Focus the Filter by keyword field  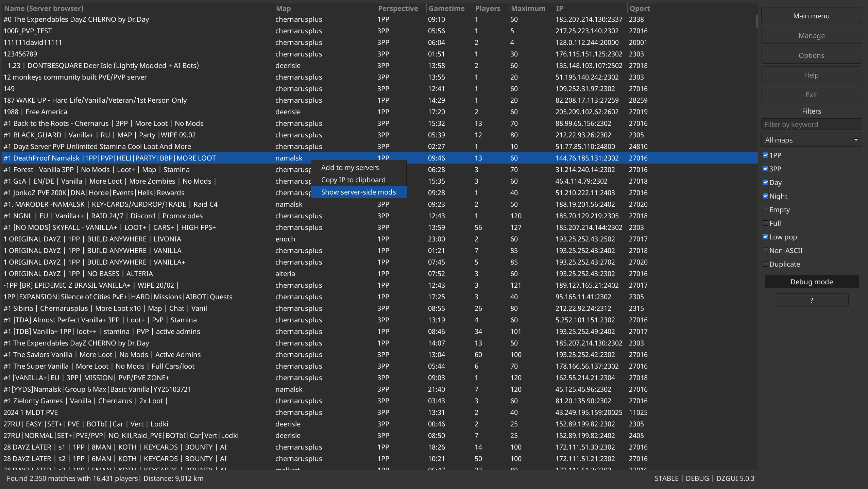point(811,124)
